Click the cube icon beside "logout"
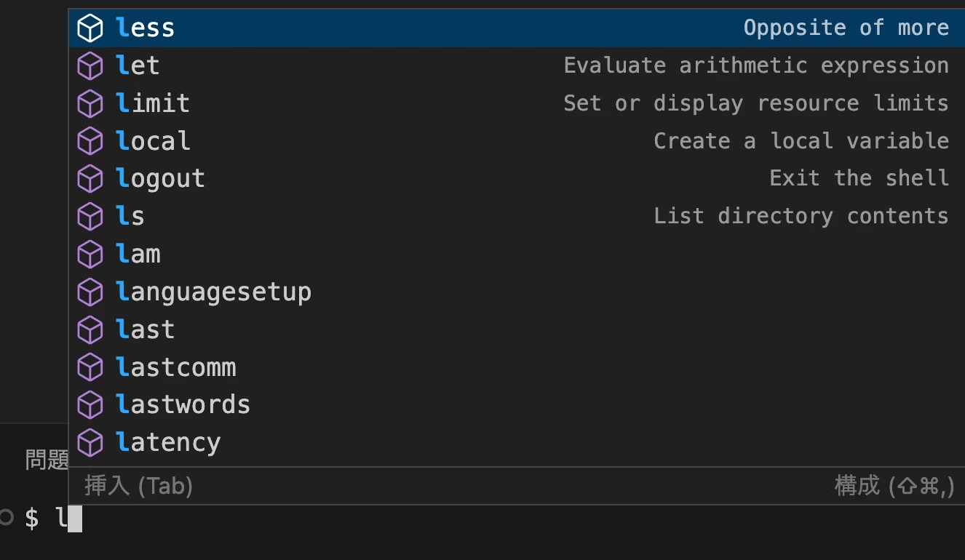 click(90, 178)
